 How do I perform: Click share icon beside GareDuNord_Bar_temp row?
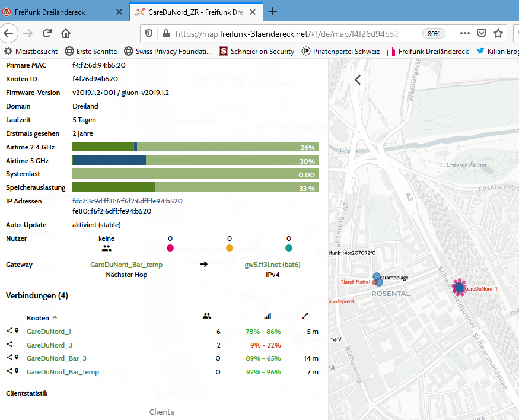point(9,371)
